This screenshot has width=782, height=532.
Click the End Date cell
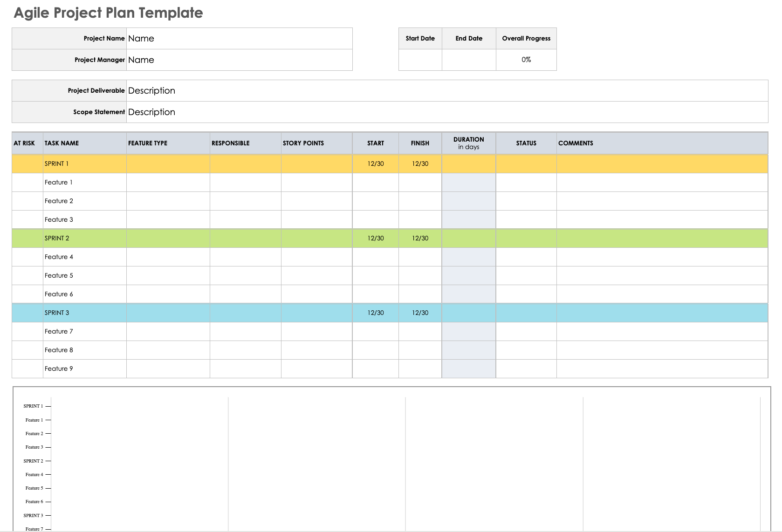point(468,60)
